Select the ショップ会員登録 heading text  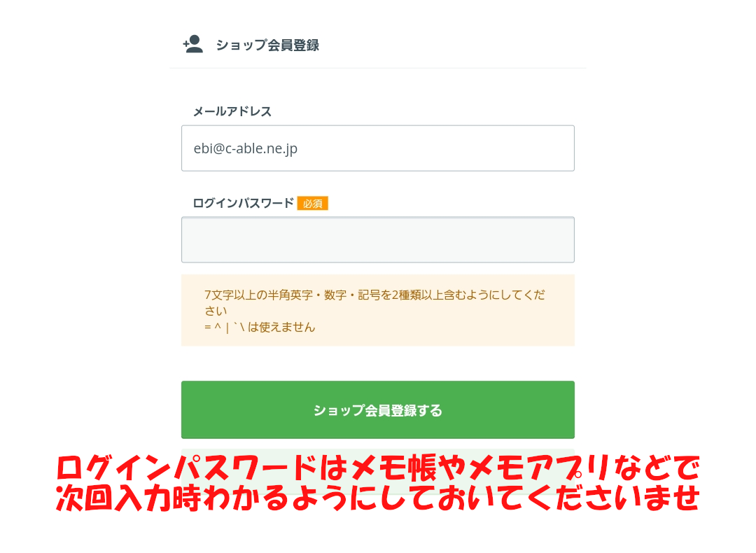(x=267, y=45)
